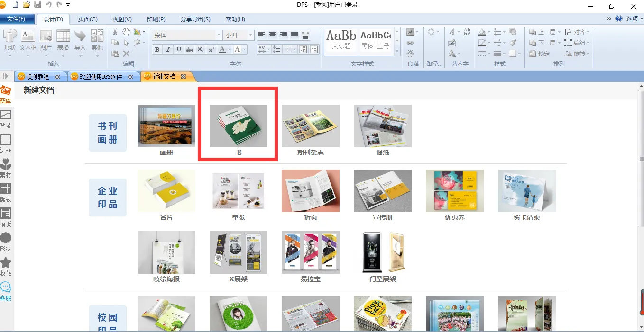
Task: Select the hand pan tool
Action: pyautogui.click(x=126, y=32)
